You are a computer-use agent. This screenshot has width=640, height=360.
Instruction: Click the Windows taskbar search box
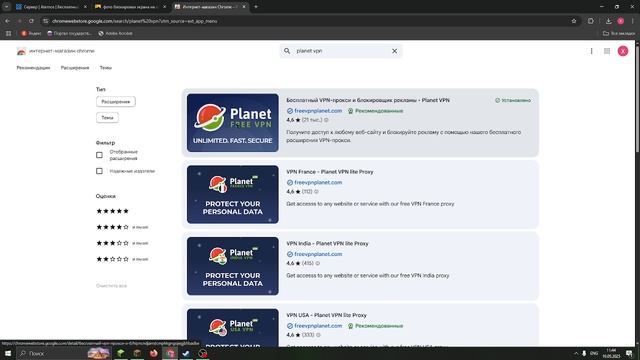pos(63,353)
